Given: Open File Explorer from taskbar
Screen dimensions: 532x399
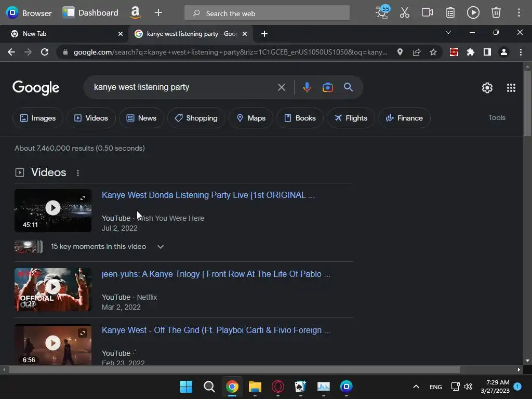Looking at the screenshot, I should tap(255, 387).
